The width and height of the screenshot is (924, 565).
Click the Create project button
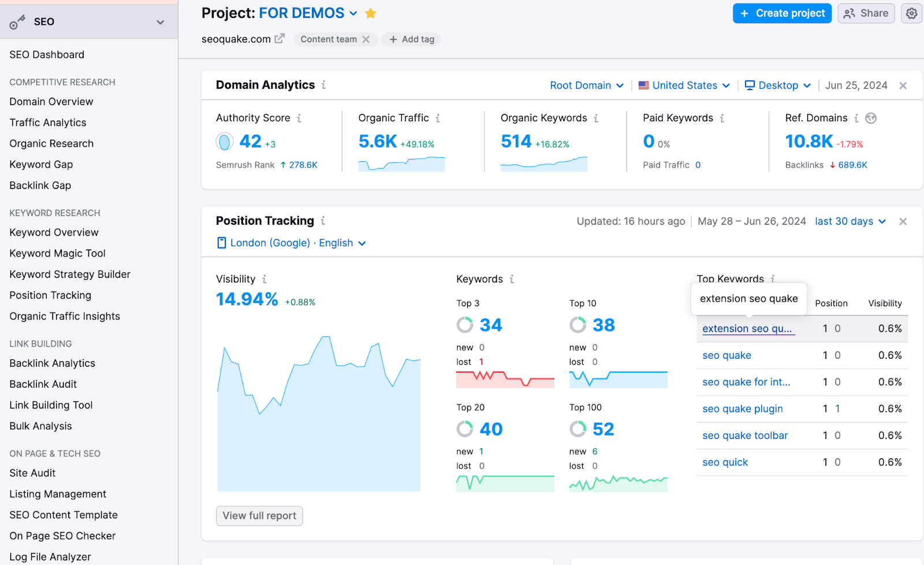point(782,13)
